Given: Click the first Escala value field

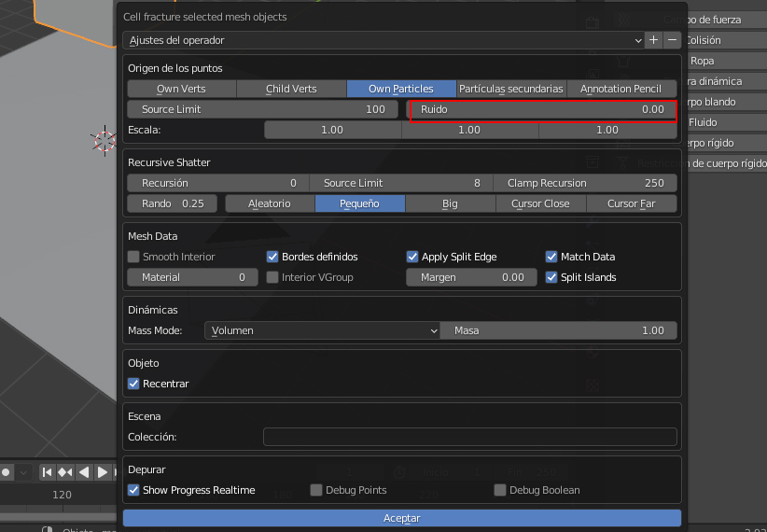Looking at the screenshot, I should coord(332,130).
